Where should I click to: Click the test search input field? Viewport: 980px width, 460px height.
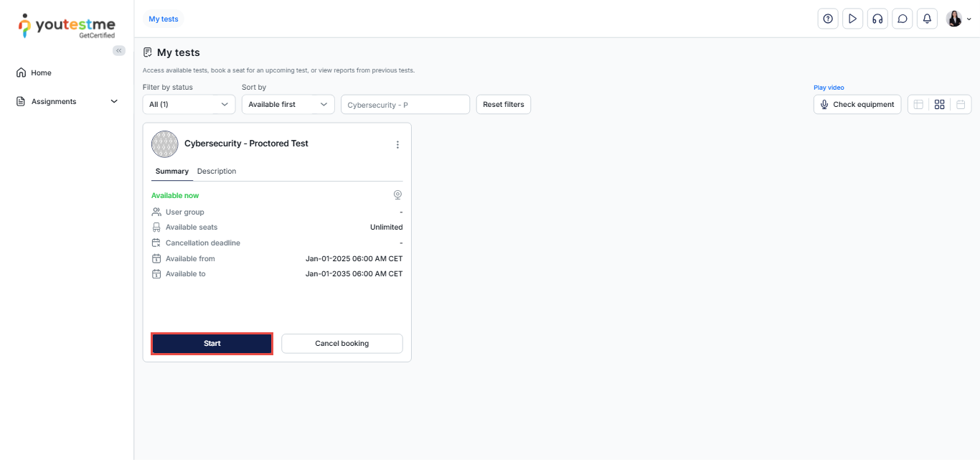(405, 105)
